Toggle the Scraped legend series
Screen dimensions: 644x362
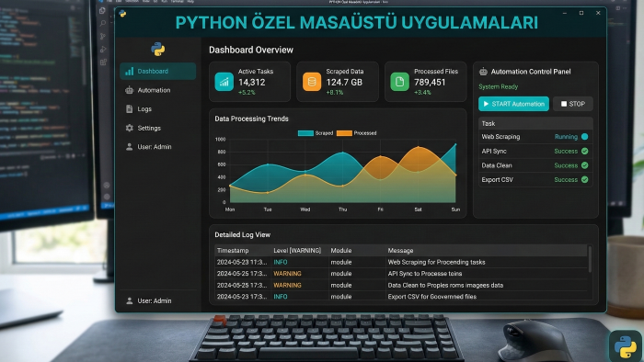316,133
